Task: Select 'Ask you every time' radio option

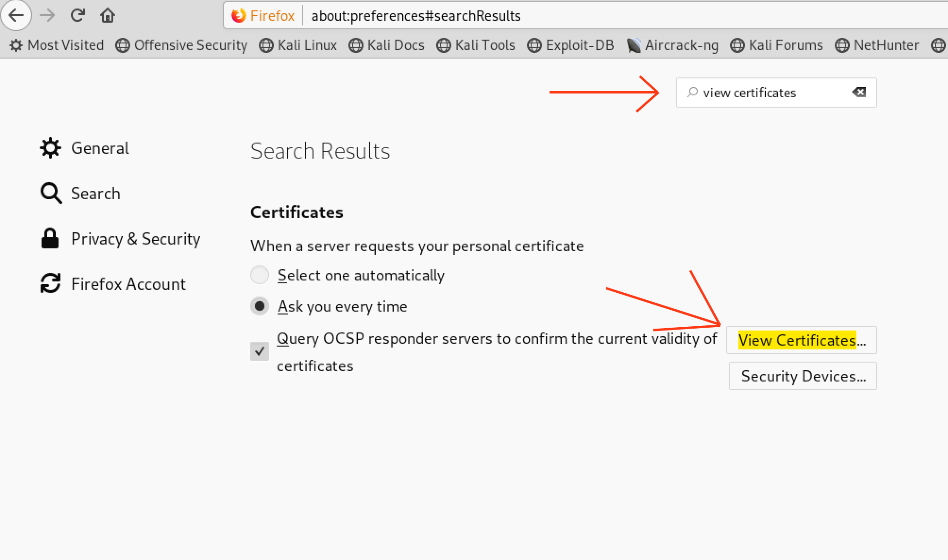Action: pyautogui.click(x=260, y=306)
